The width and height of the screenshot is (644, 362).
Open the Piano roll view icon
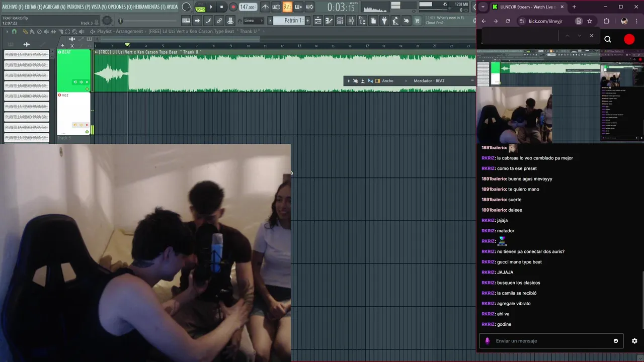(x=329, y=21)
